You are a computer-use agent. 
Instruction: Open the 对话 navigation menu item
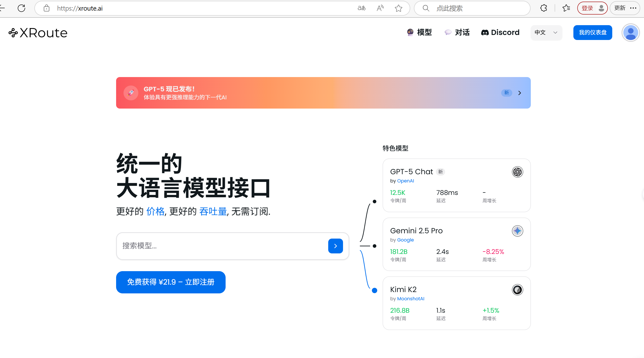pos(457,32)
